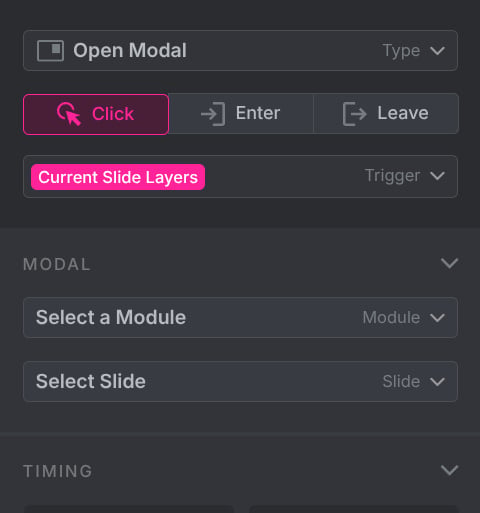This screenshot has height=513, width=480.
Task: Click the Current Slide Layers tag
Action: click(x=118, y=177)
